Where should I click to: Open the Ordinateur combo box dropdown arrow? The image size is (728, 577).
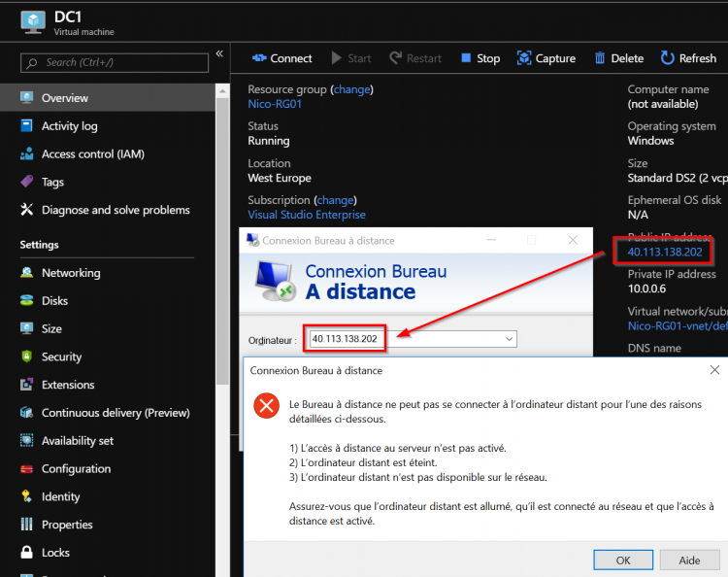pos(509,339)
